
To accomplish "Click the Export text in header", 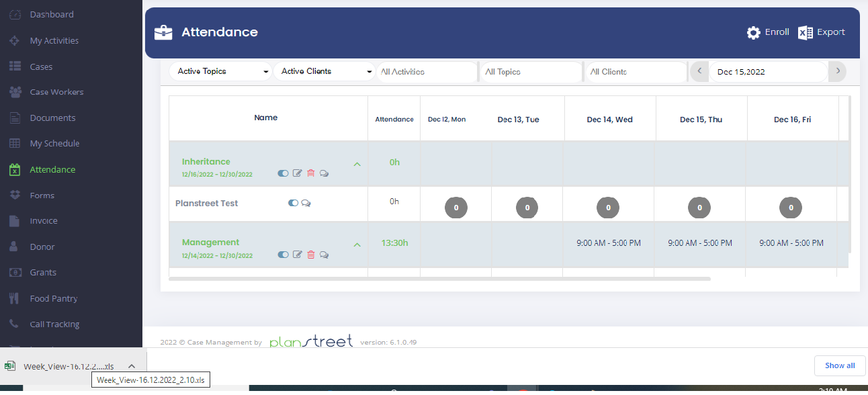I will click(x=831, y=32).
